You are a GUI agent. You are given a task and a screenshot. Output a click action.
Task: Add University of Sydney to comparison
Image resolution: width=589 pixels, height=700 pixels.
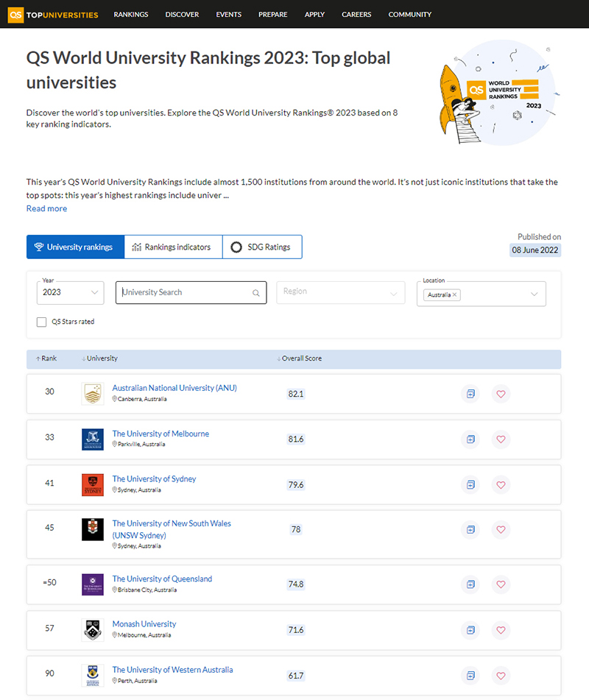tap(470, 485)
